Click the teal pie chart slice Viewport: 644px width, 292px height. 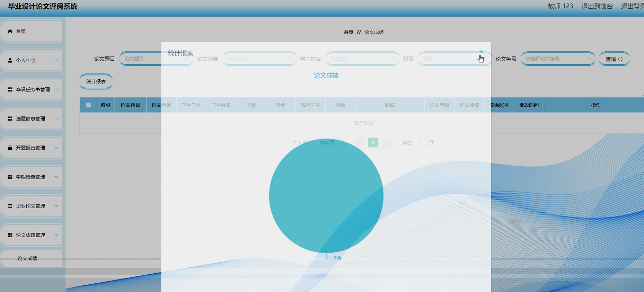click(326, 196)
